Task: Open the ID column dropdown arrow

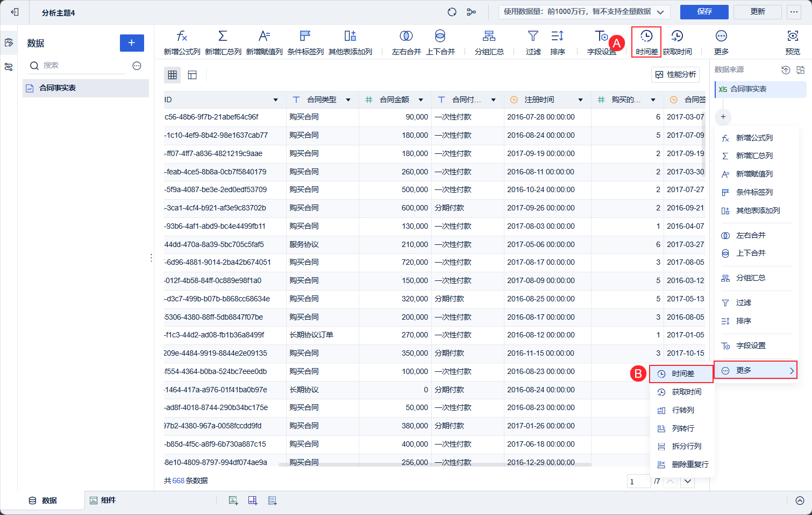Action: (x=276, y=100)
